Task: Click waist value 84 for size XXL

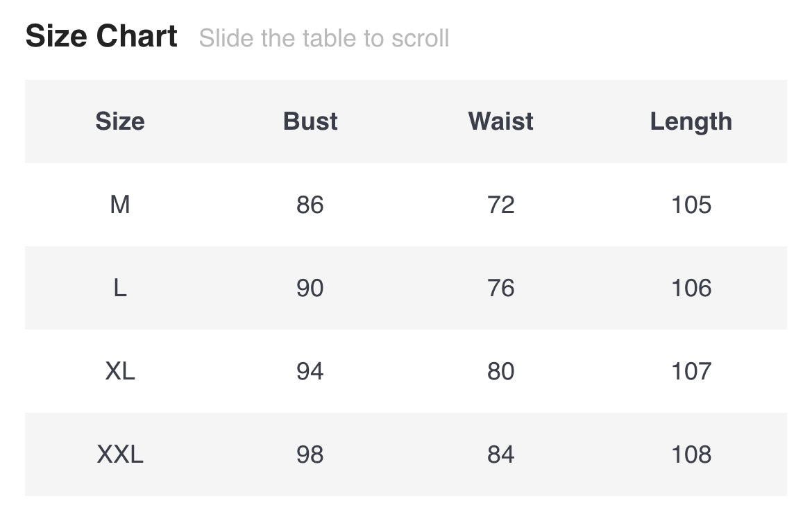Action: pyautogui.click(x=500, y=454)
